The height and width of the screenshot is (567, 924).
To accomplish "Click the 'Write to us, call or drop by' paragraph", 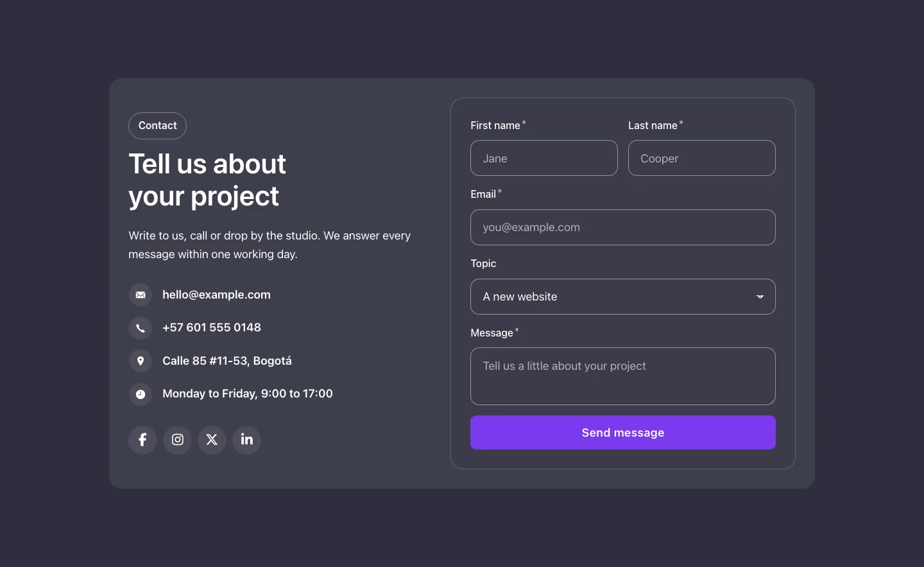I will [x=269, y=245].
